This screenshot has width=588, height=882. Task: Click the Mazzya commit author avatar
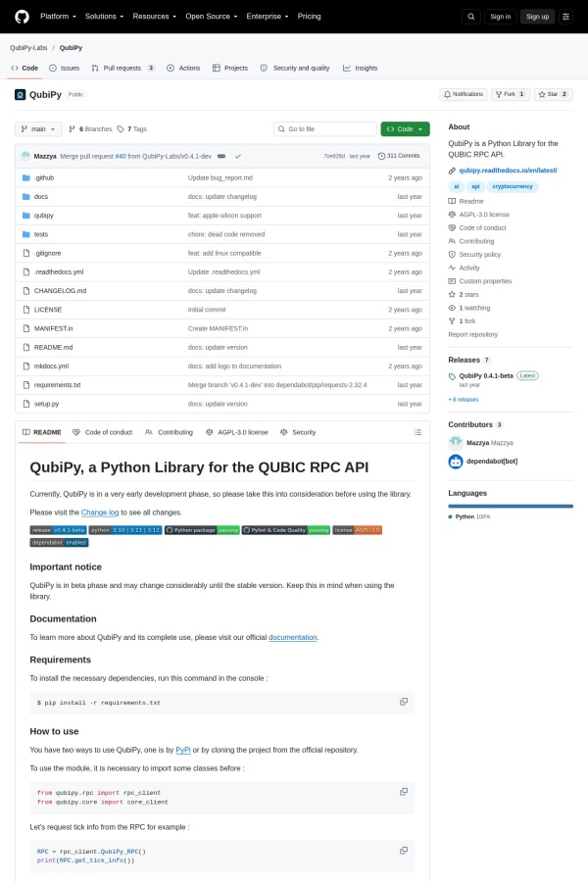[x=25, y=156]
